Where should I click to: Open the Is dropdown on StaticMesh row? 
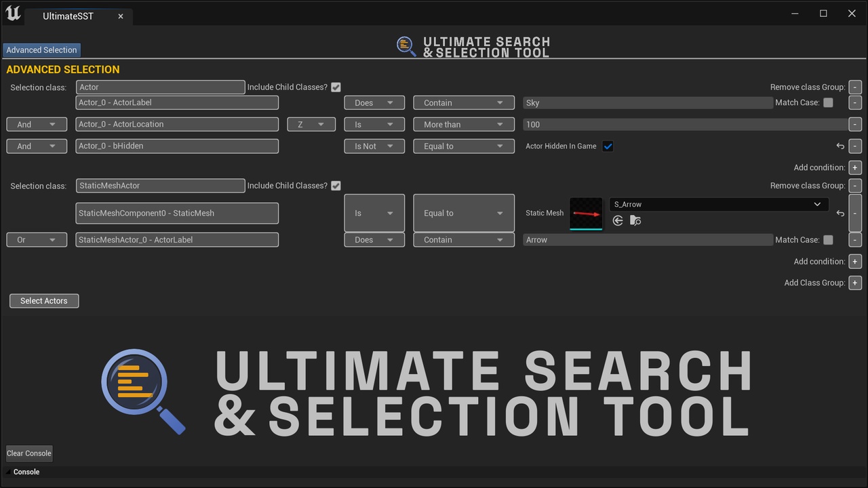coord(374,213)
